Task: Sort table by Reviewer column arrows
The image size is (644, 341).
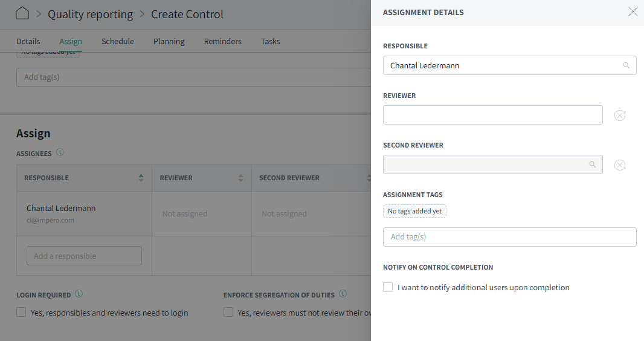Action: pyautogui.click(x=240, y=178)
